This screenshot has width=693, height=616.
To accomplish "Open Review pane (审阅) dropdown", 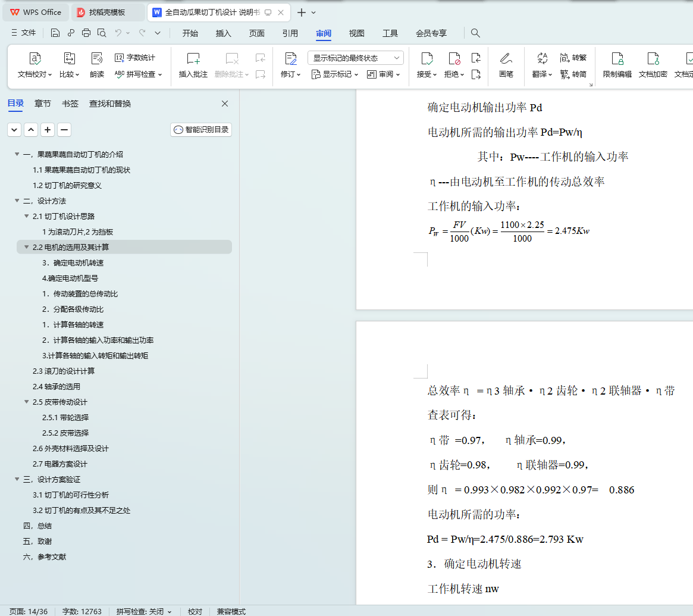I will tap(383, 74).
